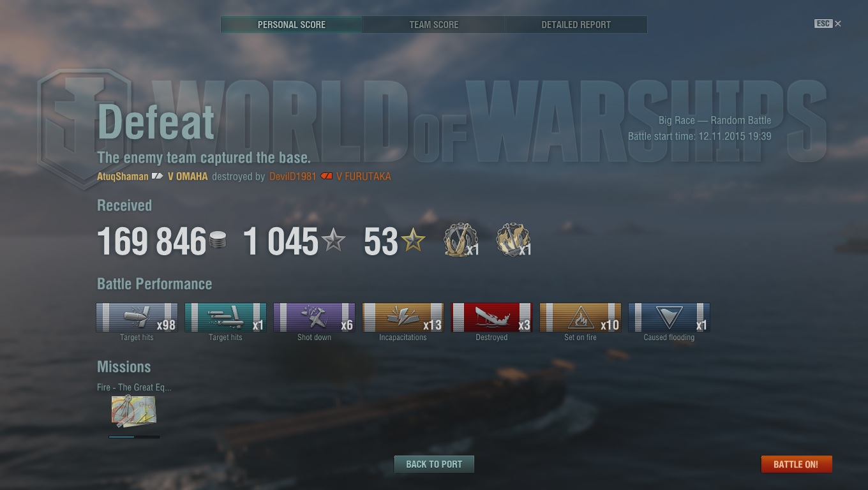Click the Incapacitations x13 ribbon
This screenshot has width=868, height=490.
coord(403,317)
